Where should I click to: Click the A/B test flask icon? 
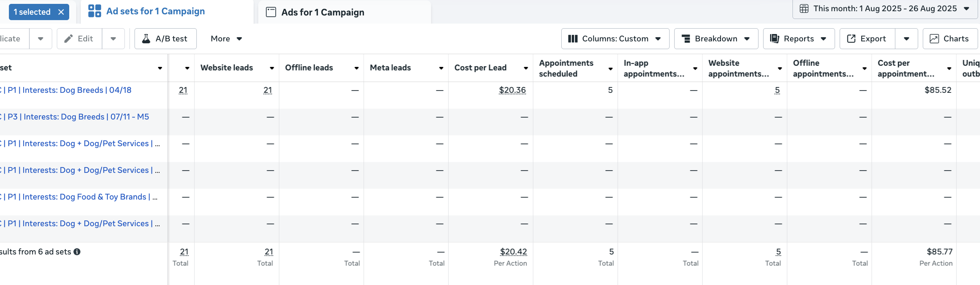[x=146, y=39]
